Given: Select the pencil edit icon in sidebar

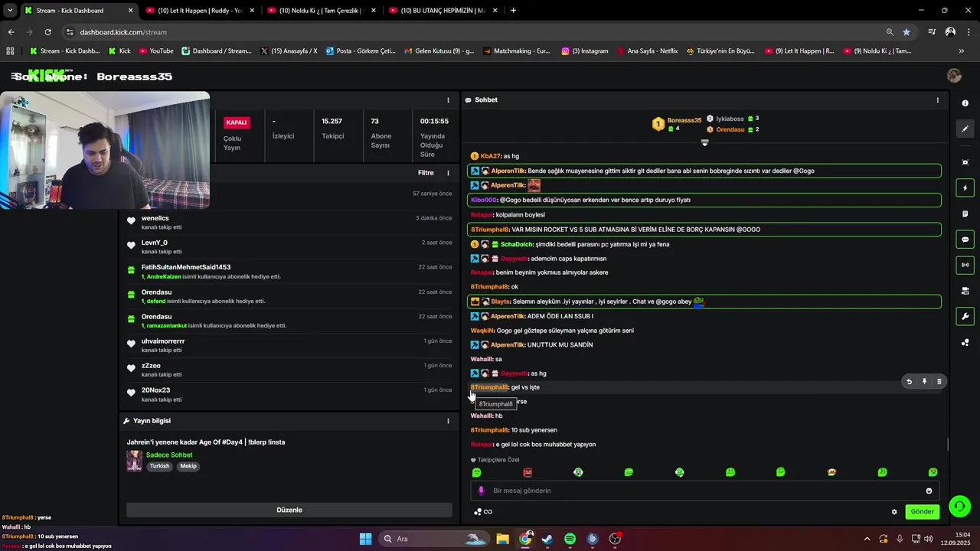Looking at the screenshot, I should [965, 129].
